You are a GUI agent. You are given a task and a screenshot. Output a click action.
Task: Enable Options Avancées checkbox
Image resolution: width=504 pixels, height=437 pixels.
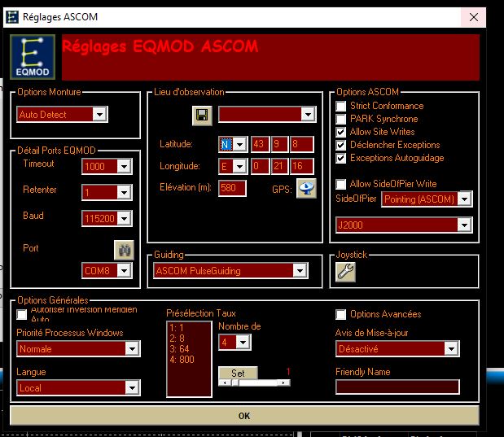tap(340, 314)
